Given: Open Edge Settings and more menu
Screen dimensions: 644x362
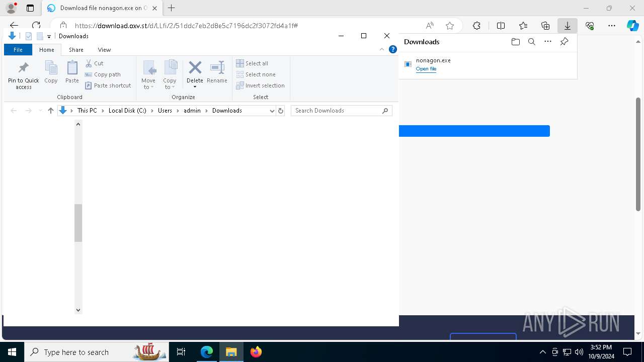Looking at the screenshot, I should tap(612, 26).
